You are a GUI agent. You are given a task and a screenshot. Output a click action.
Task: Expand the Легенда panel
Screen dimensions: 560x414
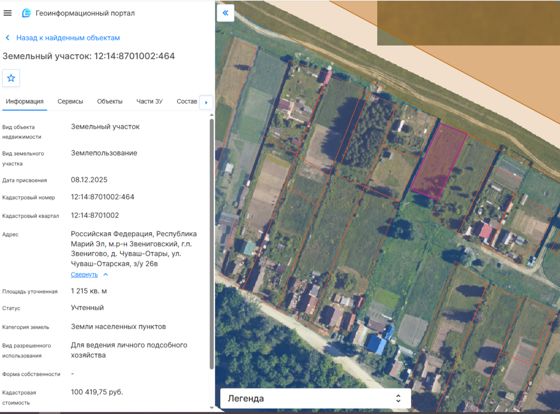tap(315, 398)
